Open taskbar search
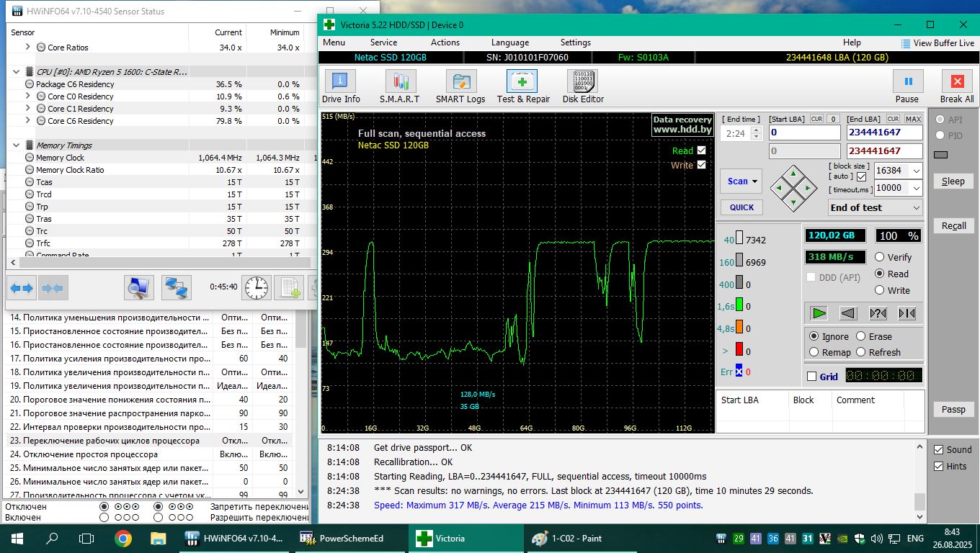 (x=52, y=538)
